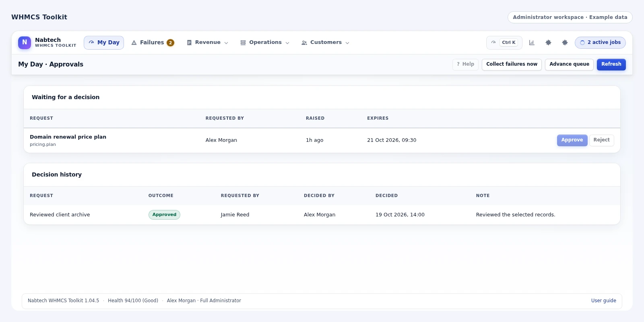
Task: Refresh the approvals page
Action: (611, 64)
